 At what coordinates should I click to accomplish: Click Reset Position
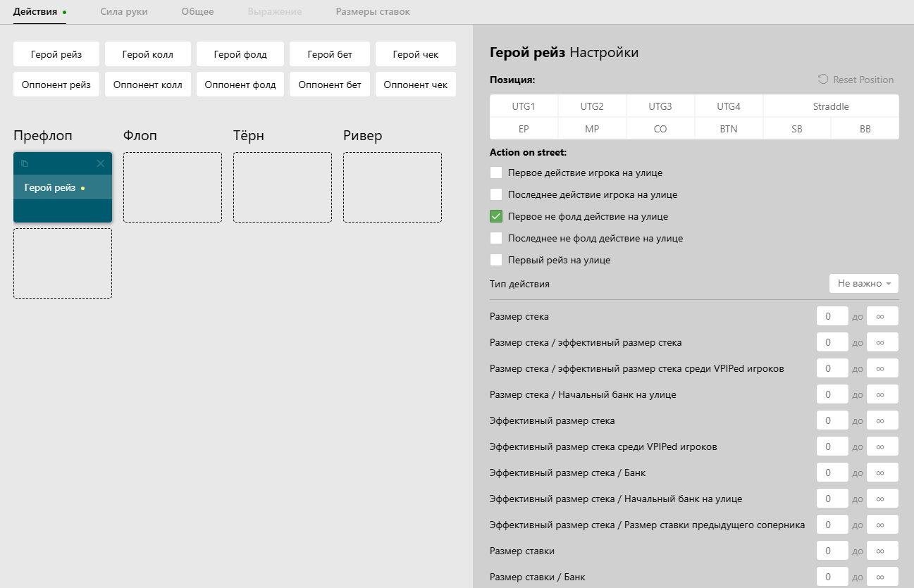pyautogui.click(x=856, y=80)
